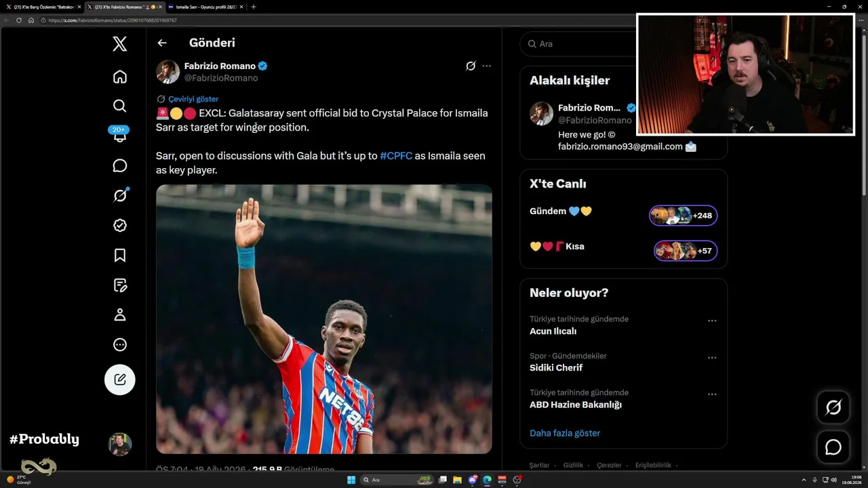Open Explore with the magnifier sidebar icon
Screen dimensions: 868x488
coord(120,106)
